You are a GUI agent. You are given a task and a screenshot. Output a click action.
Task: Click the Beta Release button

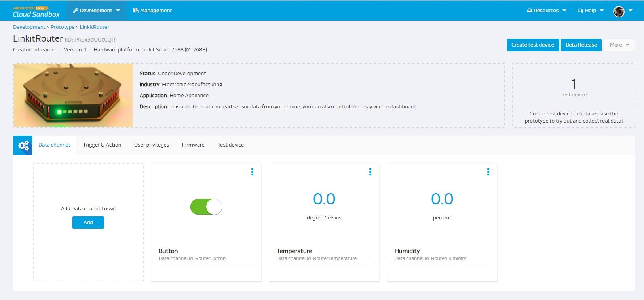click(x=581, y=45)
